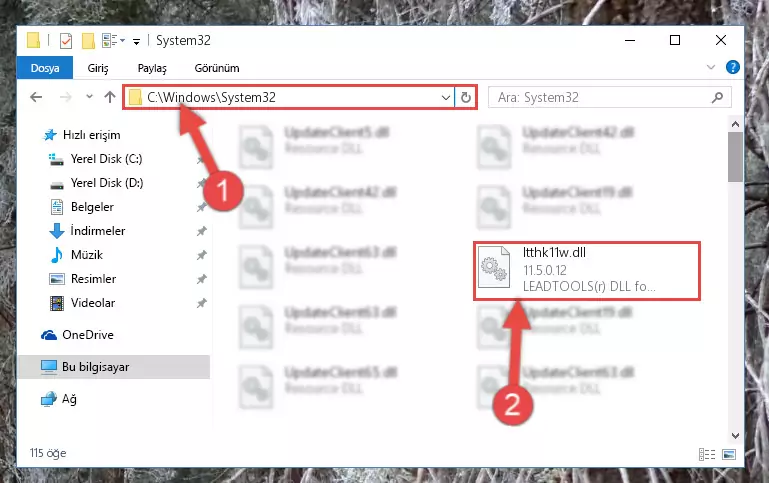Screen dimensions: 769x483
Task: Refresh the System32 folder view
Action: point(465,97)
